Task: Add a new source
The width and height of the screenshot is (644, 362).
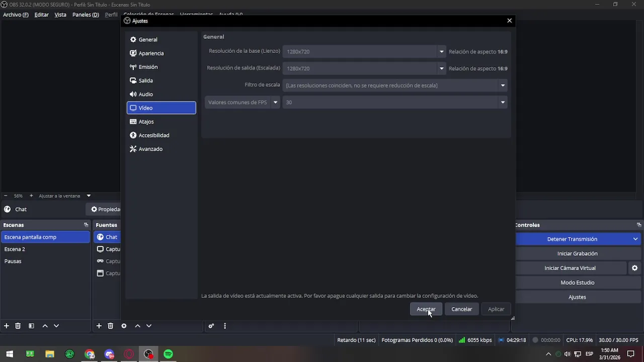Action: coord(99,326)
